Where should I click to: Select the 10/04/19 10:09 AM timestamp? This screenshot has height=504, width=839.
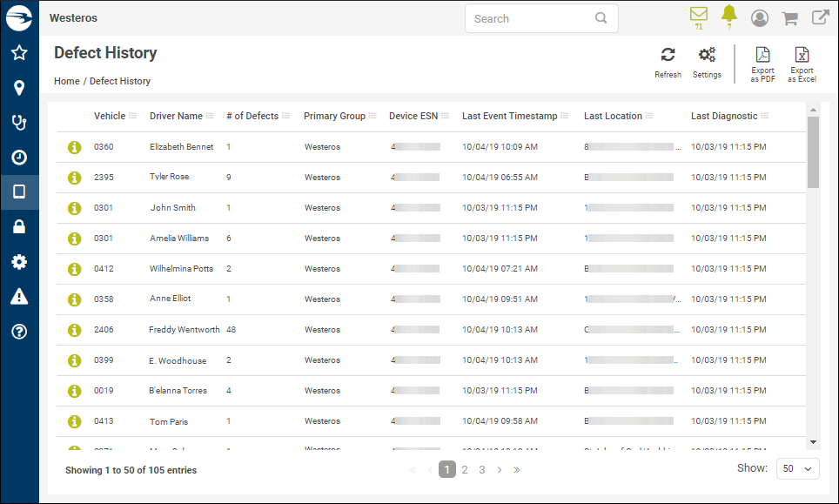500,146
